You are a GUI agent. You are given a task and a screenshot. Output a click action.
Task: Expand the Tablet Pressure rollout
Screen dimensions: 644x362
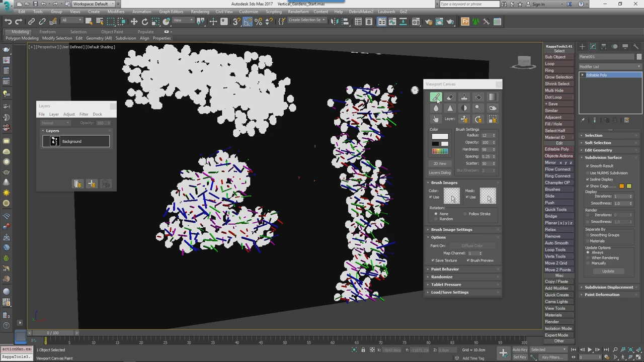tap(446, 284)
